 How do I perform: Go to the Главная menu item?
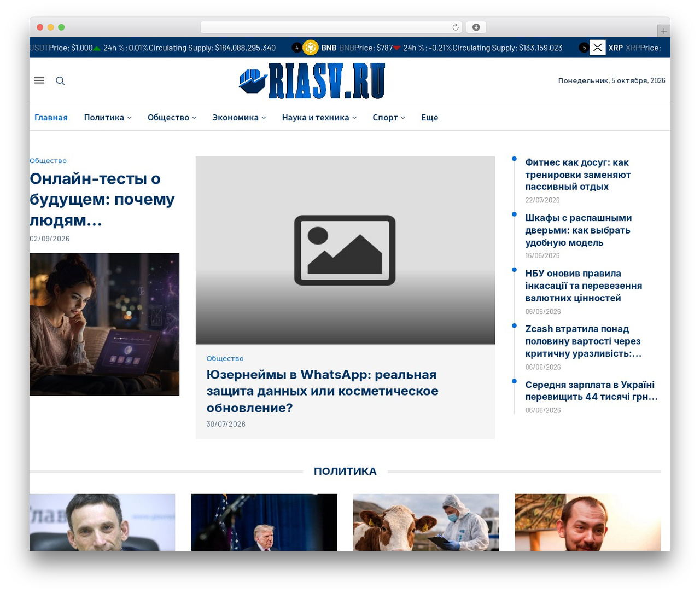pos(51,118)
